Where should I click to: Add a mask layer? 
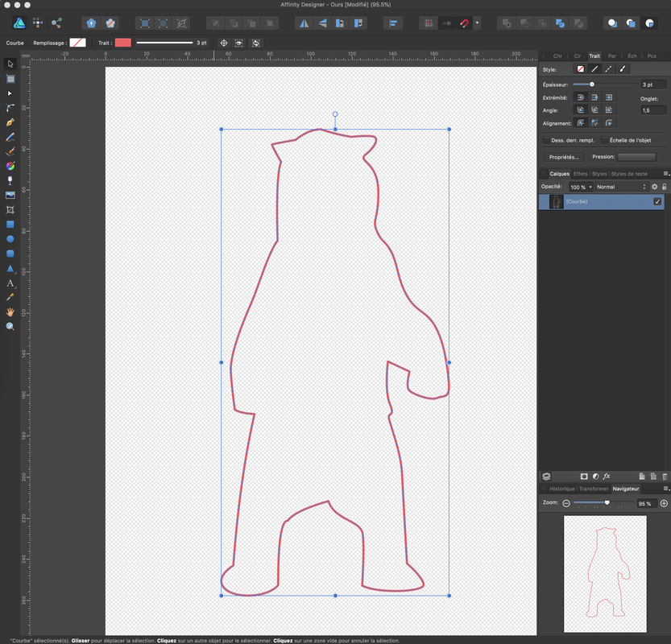(584, 477)
